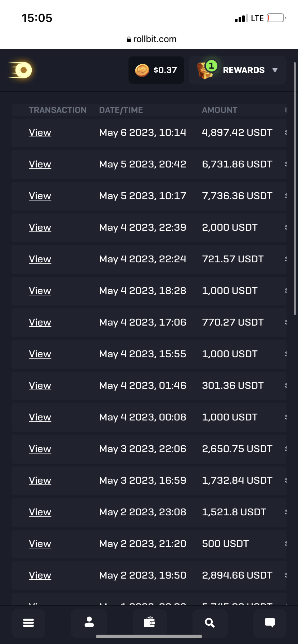Tap the coin balance $0.37 button
Image resolution: width=298 pixels, height=644 pixels.
pyautogui.click(x=156, y=70)
